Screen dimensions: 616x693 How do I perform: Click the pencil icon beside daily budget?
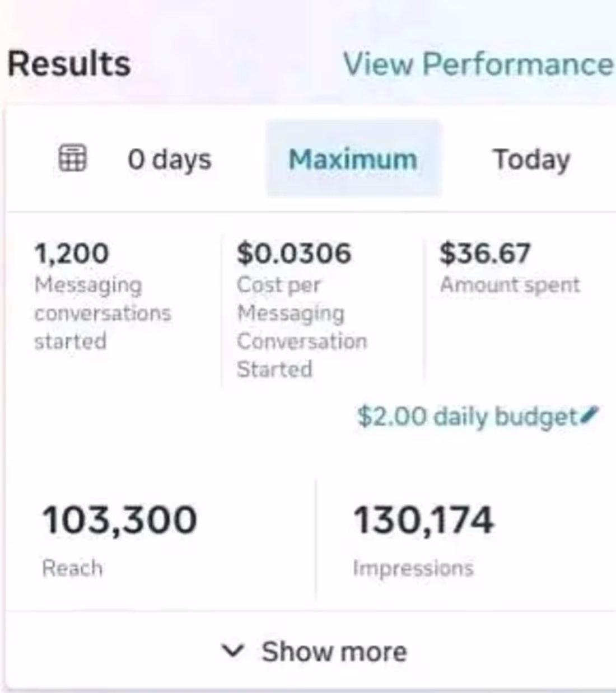click(590, 415)
